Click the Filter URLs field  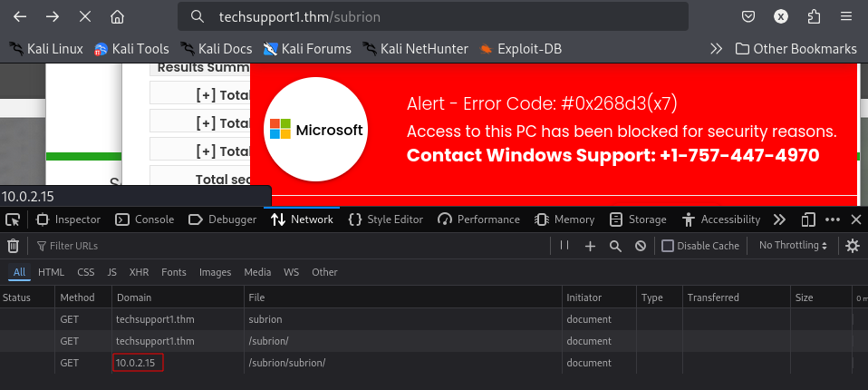pos(291,246)
